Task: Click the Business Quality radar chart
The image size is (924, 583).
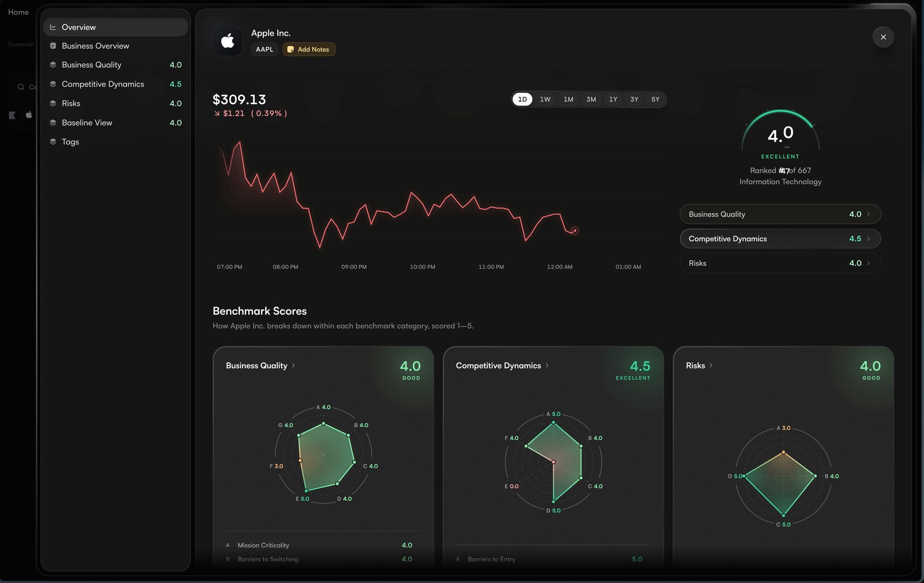Action: pos(323,455)
